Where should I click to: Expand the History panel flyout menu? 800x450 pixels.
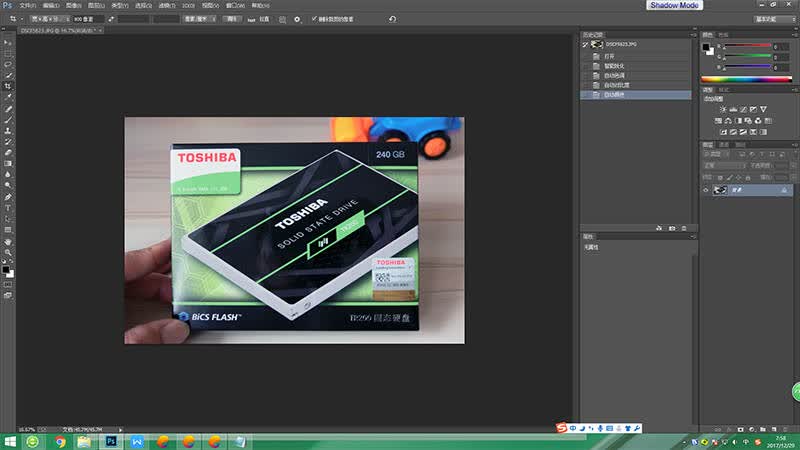(x=693, y=35)
